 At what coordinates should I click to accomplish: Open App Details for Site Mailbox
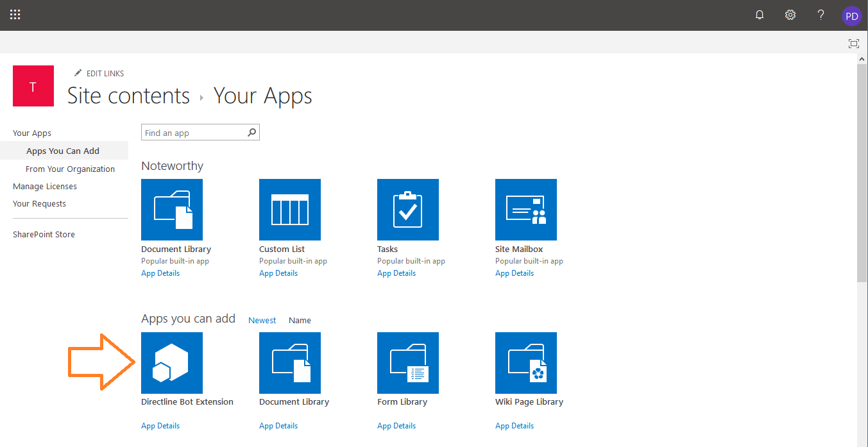tap(515, 273)
